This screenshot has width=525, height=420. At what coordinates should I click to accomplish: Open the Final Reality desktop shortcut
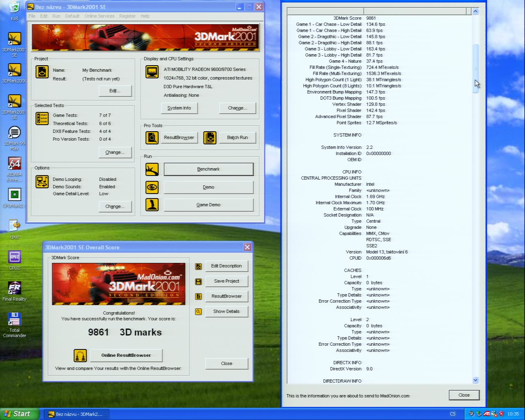14,288
